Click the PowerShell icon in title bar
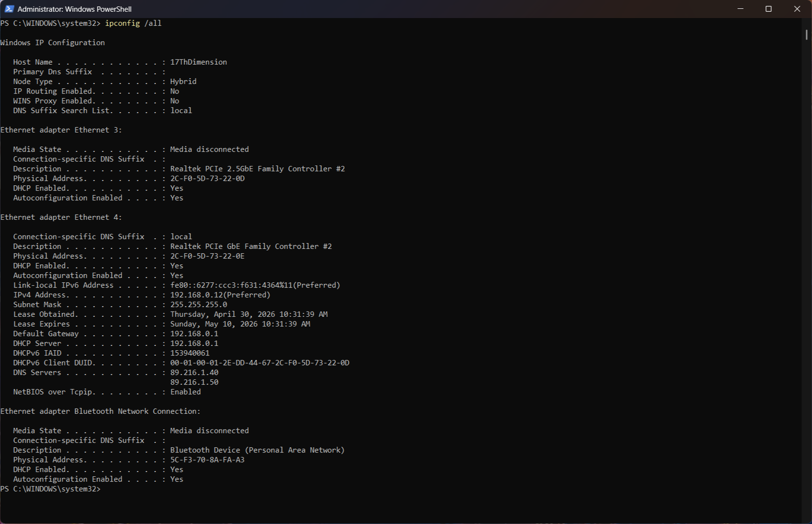Image resolution: width=812 pixels, height=524 pixels. click(9, 9)
